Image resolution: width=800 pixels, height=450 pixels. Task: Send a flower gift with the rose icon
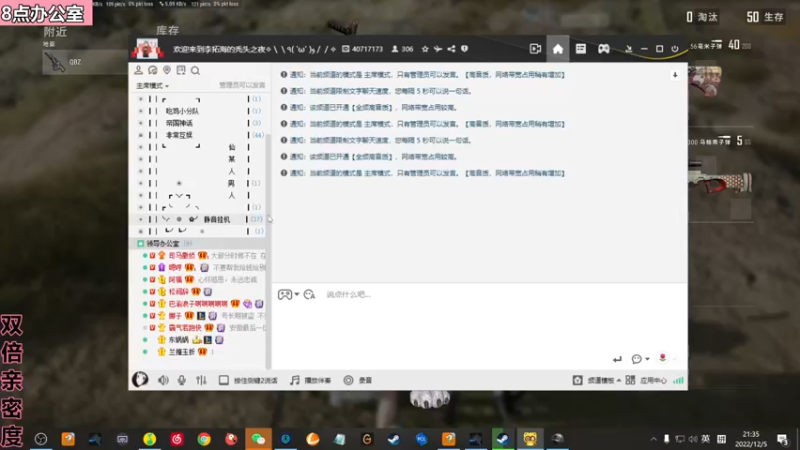663,358
